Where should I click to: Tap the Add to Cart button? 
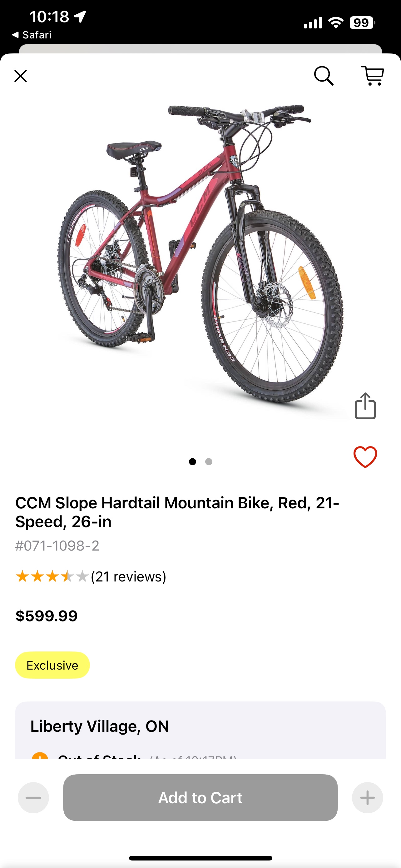pos(200,798)
